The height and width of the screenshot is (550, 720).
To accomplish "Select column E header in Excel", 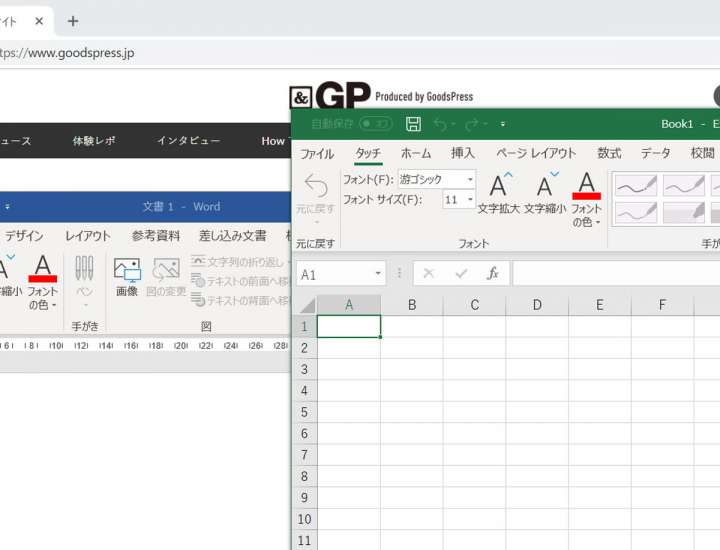I will [x=600, y=305].
